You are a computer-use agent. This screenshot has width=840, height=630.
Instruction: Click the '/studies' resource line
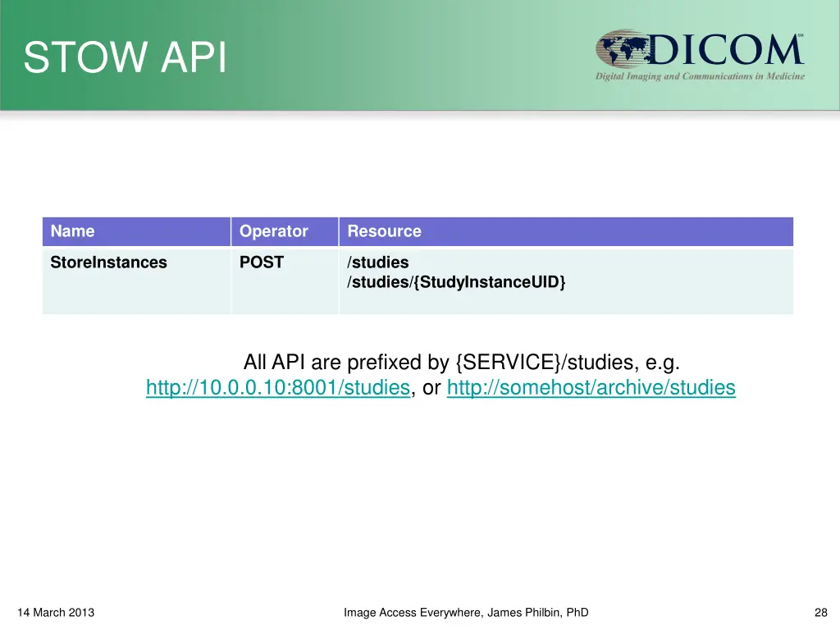(x=377, y=262)
